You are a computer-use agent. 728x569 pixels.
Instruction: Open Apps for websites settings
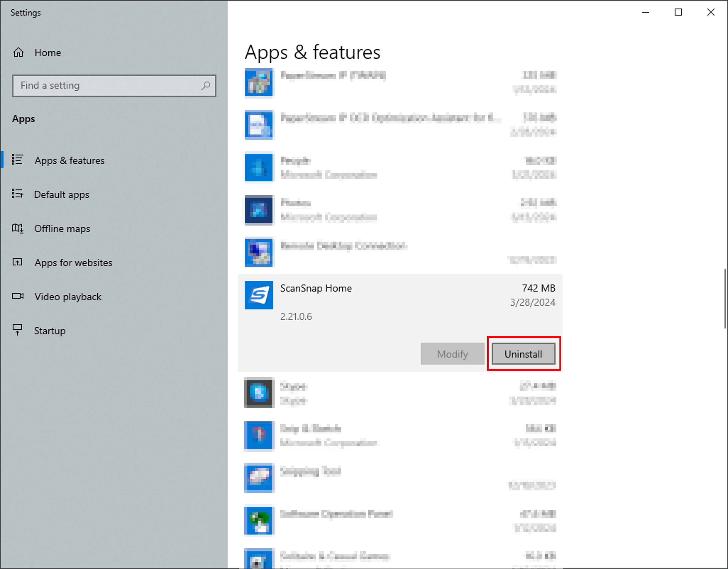tap(114, 263)
